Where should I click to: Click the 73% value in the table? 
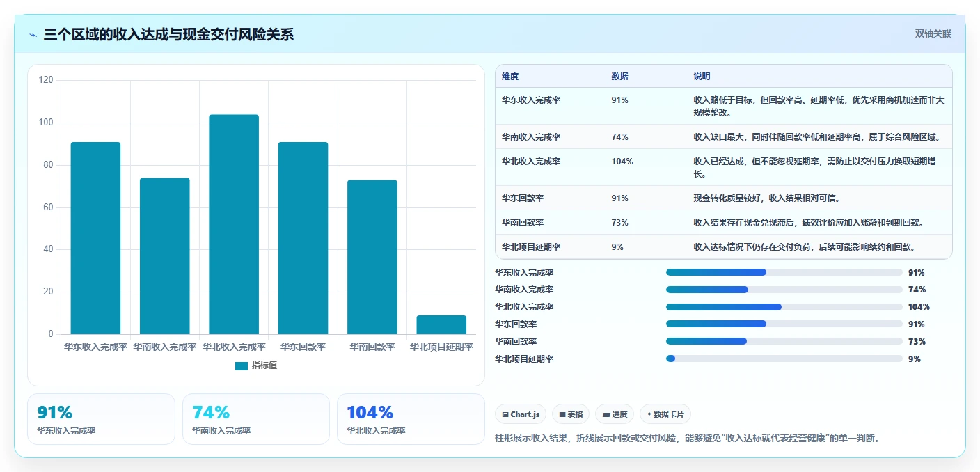[620, 223]
